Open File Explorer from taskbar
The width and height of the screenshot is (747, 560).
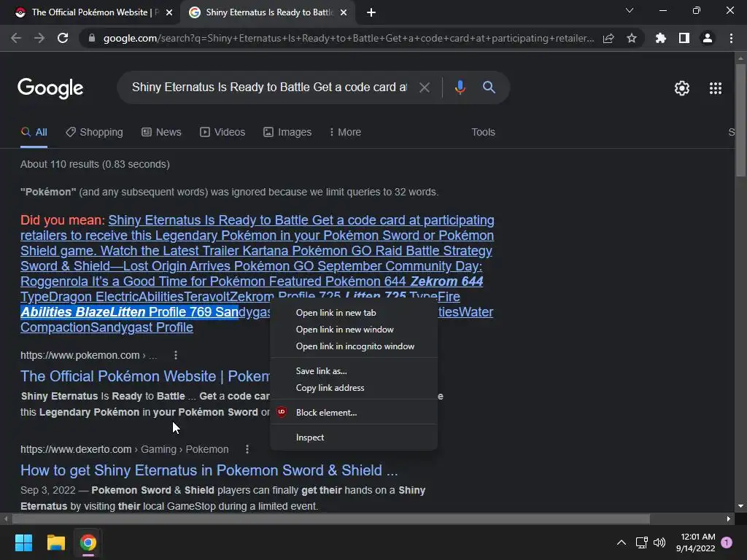click(55, 542)
